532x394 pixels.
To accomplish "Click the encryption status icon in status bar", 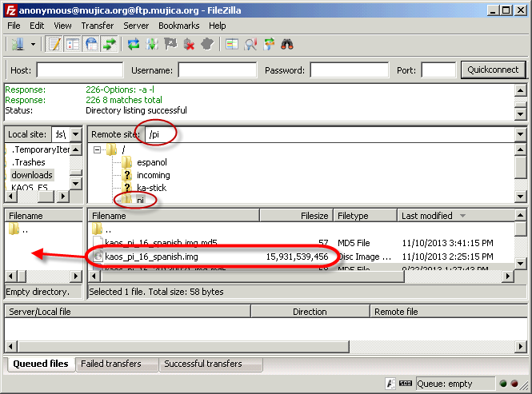I will coord(391,384).
